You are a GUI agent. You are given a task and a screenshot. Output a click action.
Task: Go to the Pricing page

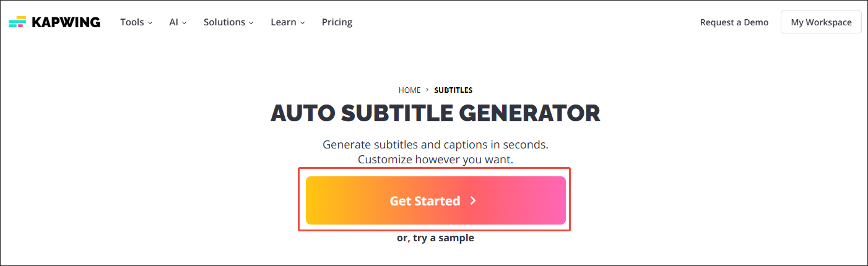pos(337,22)
